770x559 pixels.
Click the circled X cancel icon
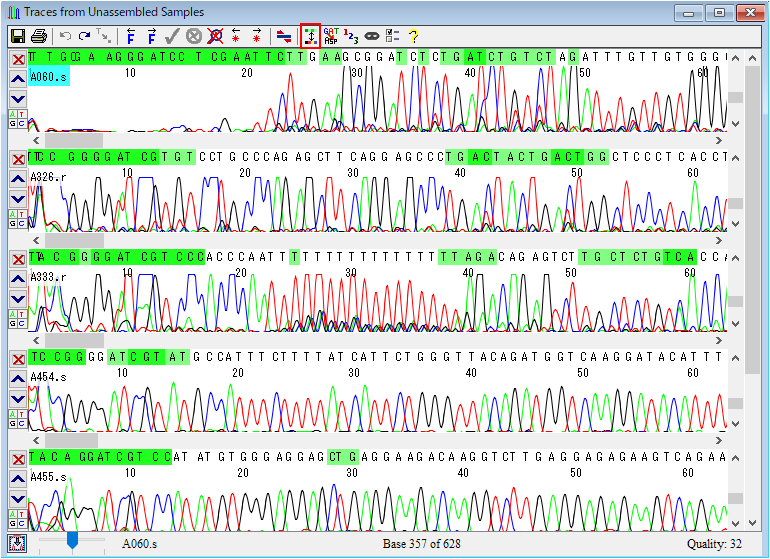[194, 36]
